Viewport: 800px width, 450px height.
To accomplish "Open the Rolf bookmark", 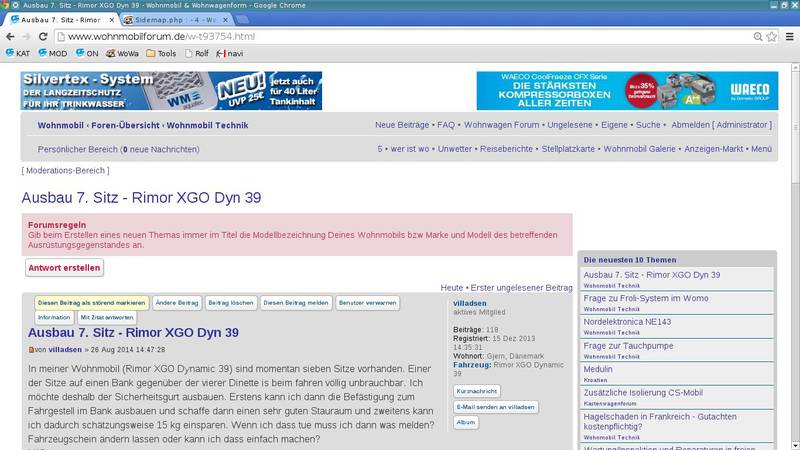I will 197,53.
